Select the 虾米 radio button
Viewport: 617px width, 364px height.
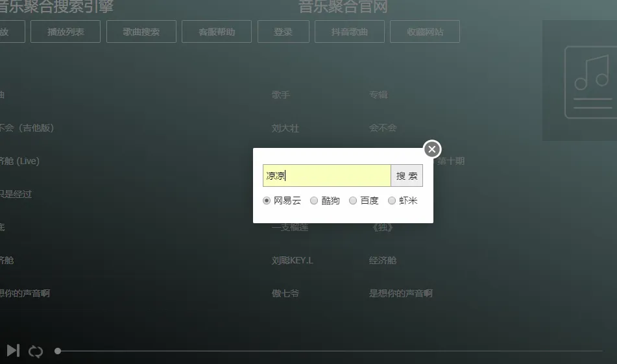(x=391, y=200)
